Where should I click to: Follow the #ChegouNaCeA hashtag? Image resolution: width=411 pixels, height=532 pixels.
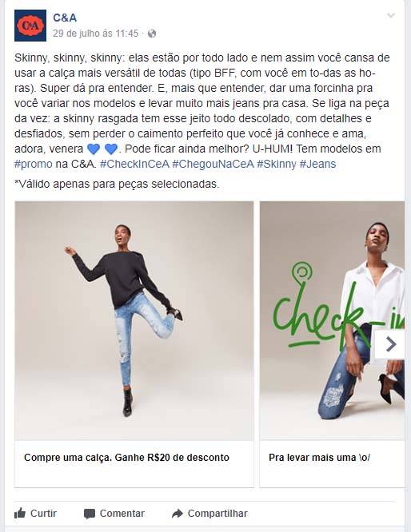(213, 165)
